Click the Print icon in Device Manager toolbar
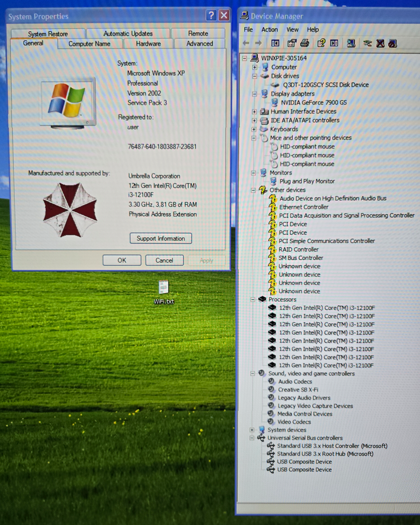The width and height of the screenshot is (420, 525). [x=304, y=43]
